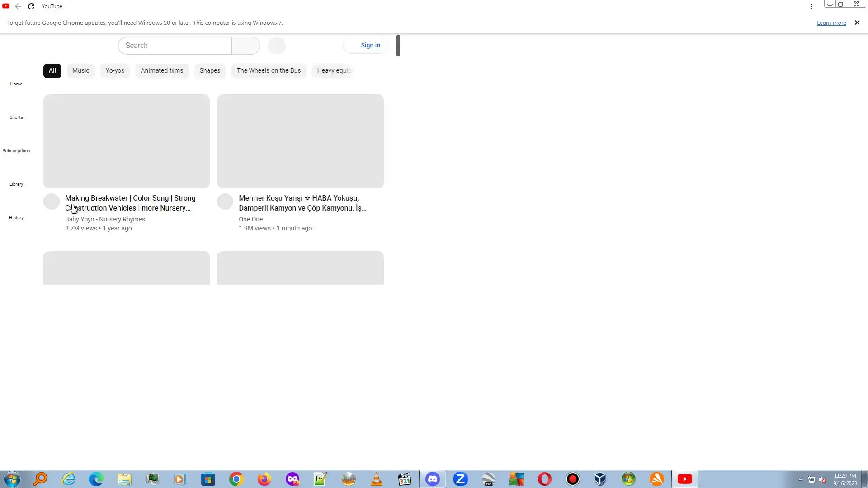Open the Making Breakwater video thumbnail

point(127,141)
